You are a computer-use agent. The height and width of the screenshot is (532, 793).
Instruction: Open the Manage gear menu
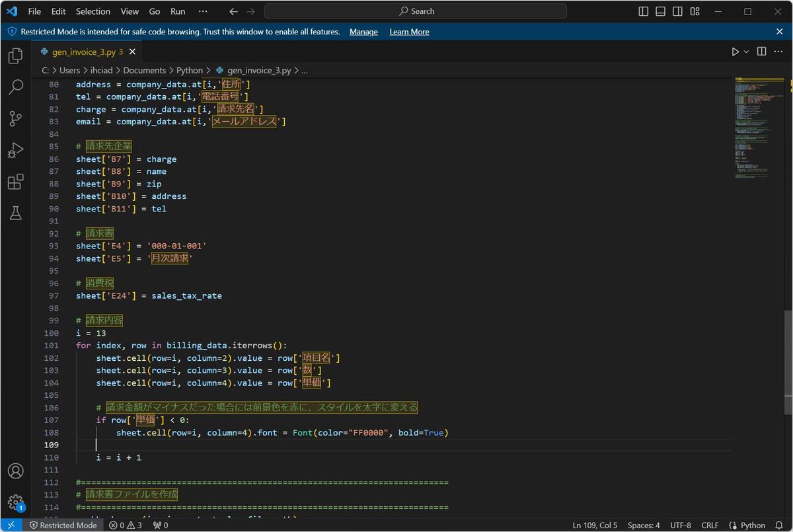tap(15, 502)
